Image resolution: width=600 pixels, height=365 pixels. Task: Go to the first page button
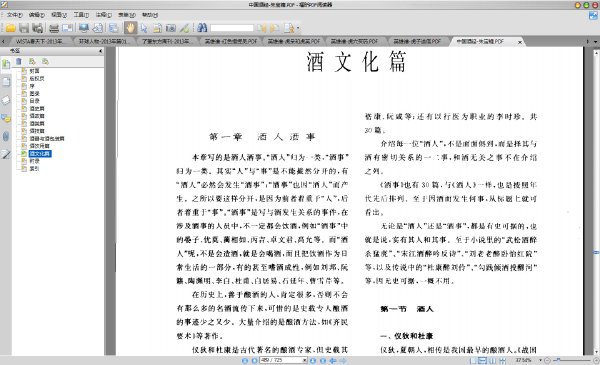click(x=245, y=360)
